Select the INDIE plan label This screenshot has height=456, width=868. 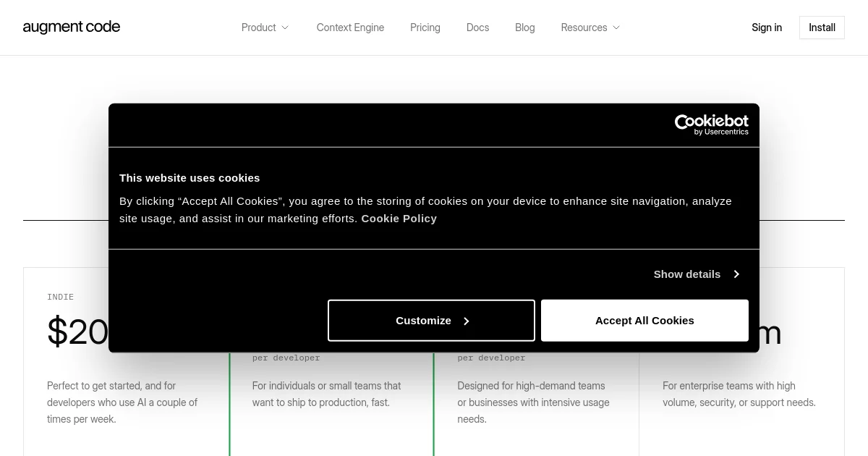pos(61,297)
